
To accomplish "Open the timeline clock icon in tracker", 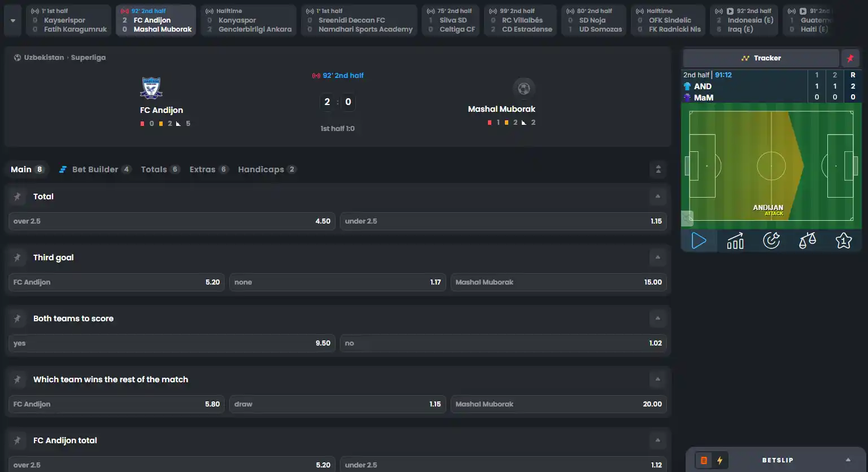I will pos(771,241).
